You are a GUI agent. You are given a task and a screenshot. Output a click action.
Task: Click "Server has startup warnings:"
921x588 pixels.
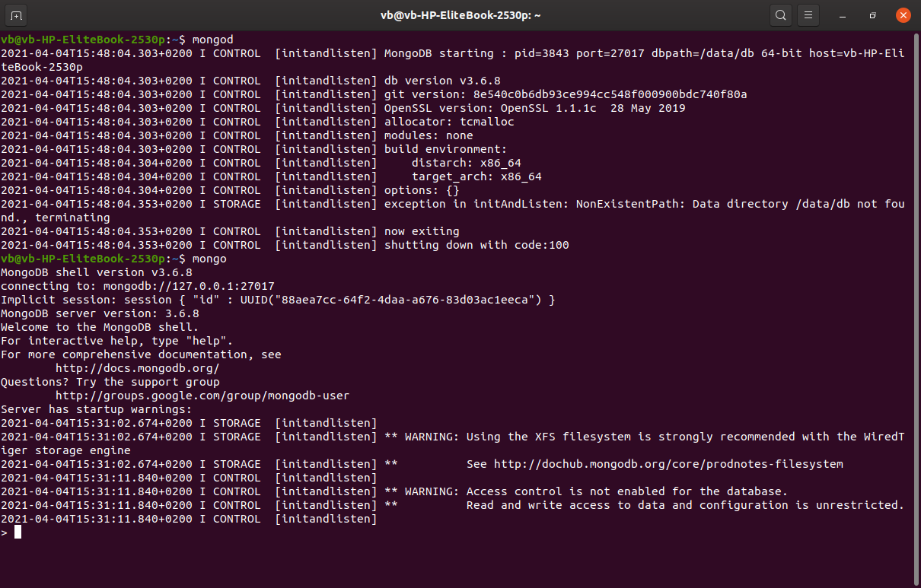pyautogui.click(x=97, y=409)
